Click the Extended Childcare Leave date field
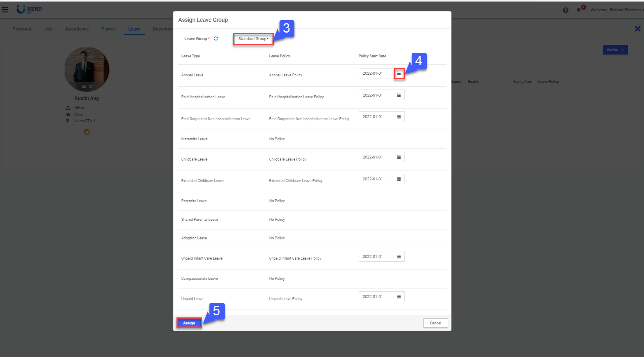644x357 pixels. tap(376, 179)
